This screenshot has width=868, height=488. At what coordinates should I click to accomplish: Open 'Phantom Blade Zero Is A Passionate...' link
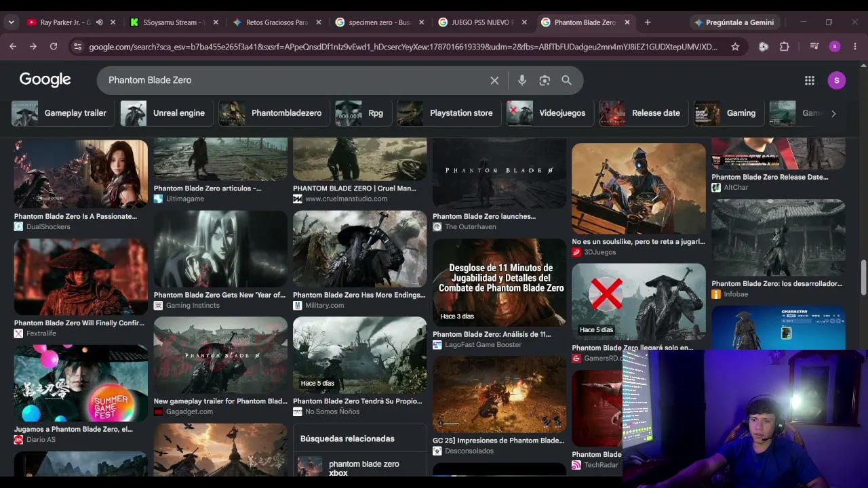tap(75, 216)
